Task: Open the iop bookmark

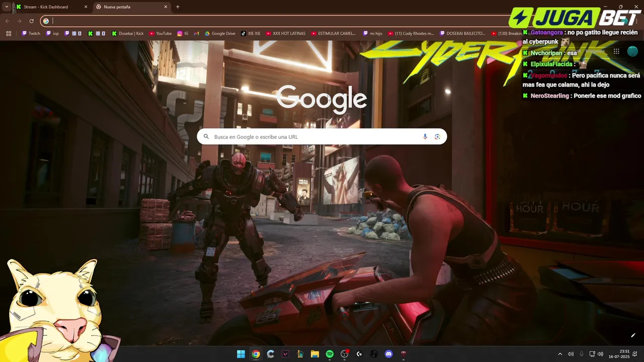Action: tap(52, 34)
